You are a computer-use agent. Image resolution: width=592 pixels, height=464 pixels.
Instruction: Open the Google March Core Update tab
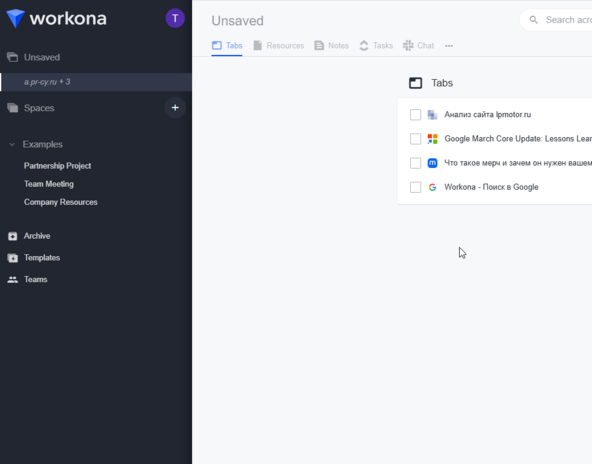518,139
